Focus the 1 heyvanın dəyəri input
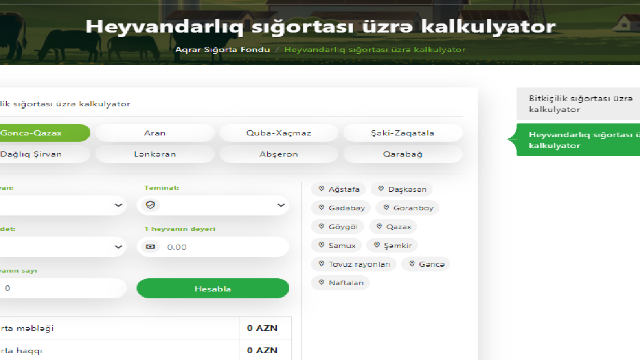This screenshot has width=640, height=360. click(213, 247)
